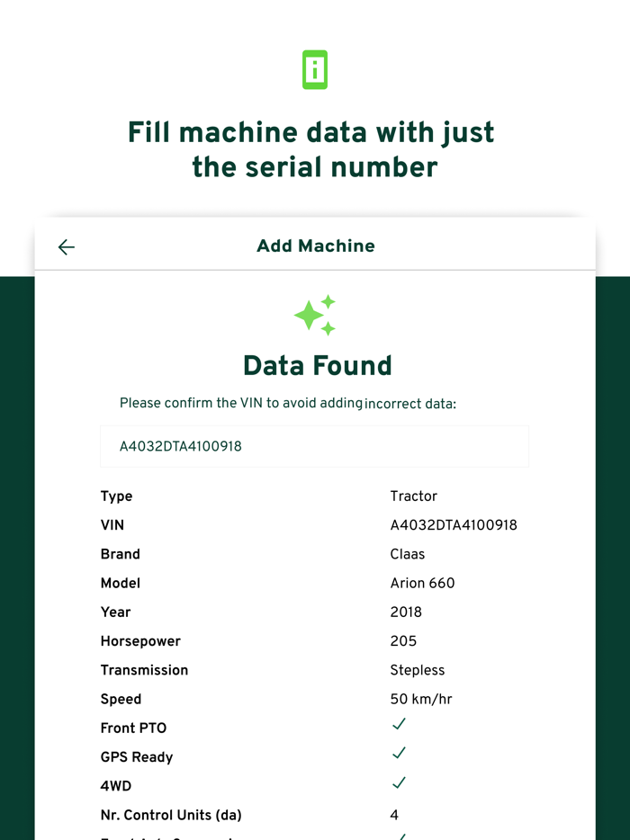The width and height of the screenshot is (630, 840).
Task: Select the Tractor type value
Action: coord(413,496)
